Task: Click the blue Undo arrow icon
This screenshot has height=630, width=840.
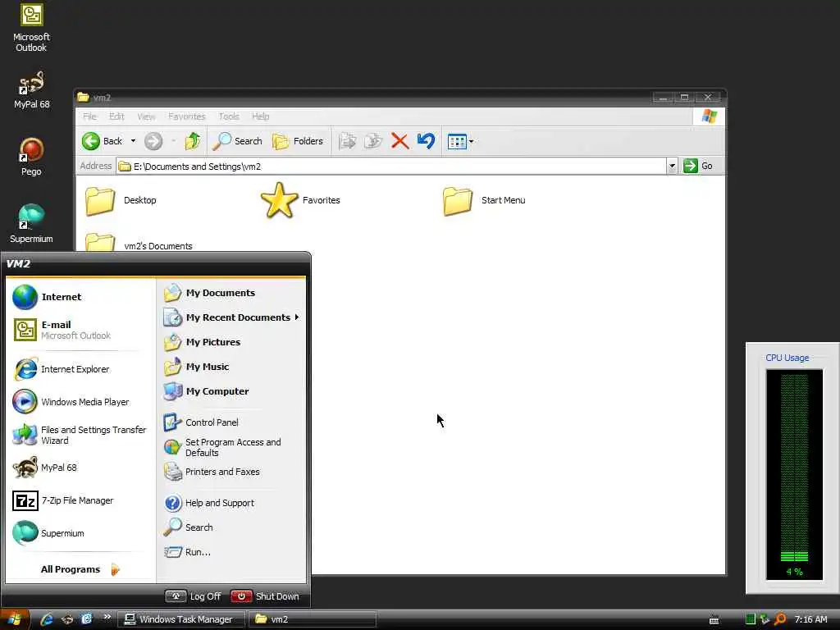Action: click(427, 141)
